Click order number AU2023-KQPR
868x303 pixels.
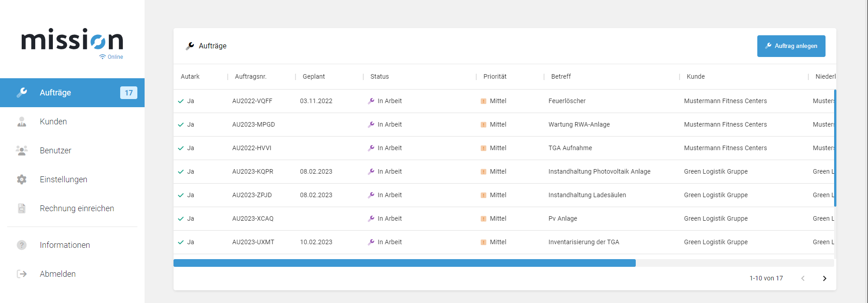point(253,172)
